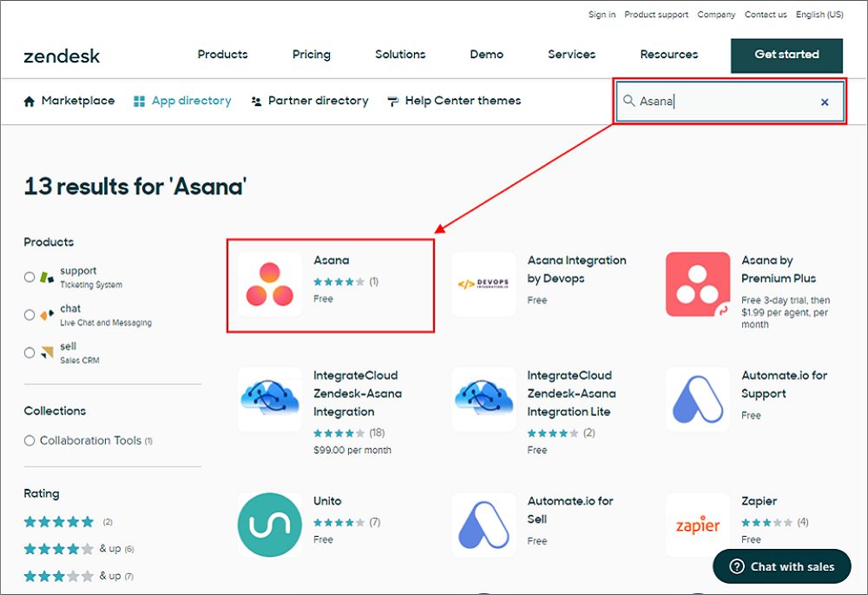Screen dimensions: 868x595
Task: Click in the Asana search field
Action: click(730, 102)
